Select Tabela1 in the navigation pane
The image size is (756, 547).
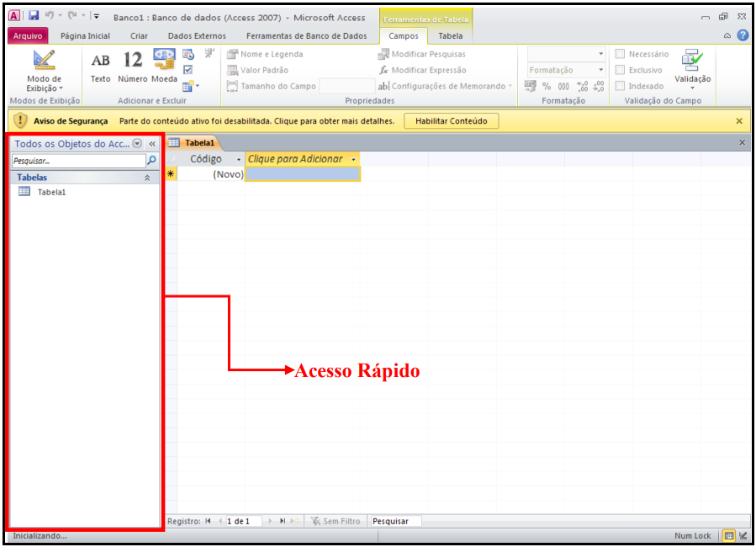click(x=50, y=192)
